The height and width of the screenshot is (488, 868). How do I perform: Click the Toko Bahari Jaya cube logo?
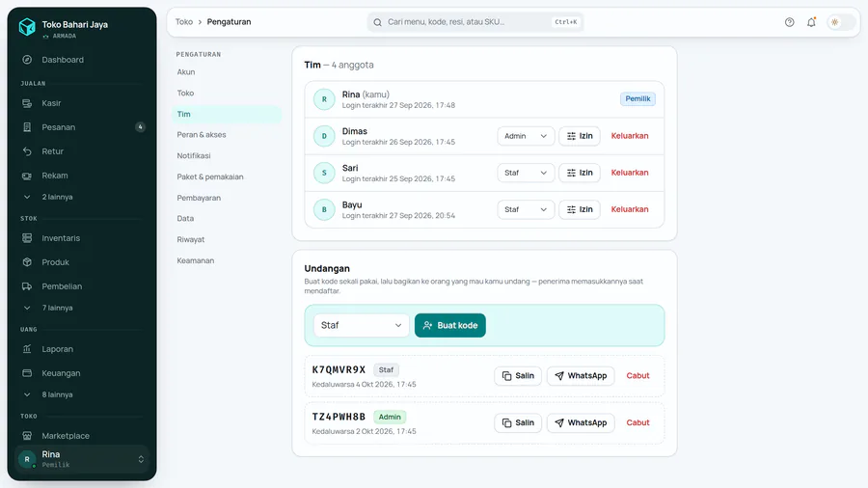pos(27,27)
